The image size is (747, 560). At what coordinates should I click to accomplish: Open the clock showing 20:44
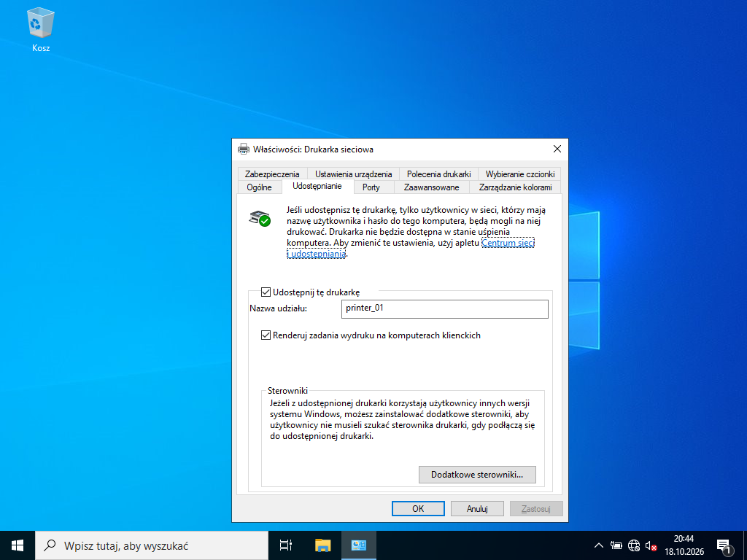[684, 545]
